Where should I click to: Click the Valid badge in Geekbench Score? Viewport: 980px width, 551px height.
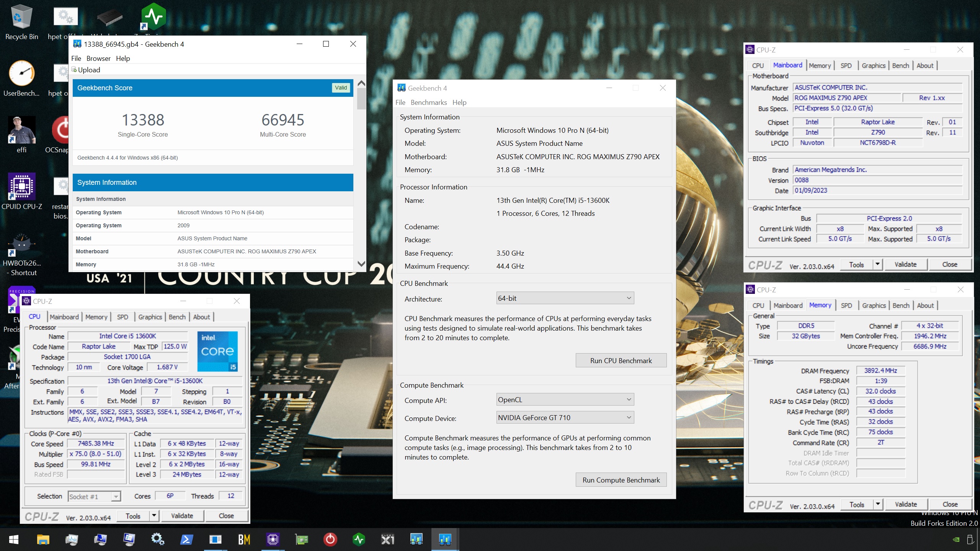(341, 88)
